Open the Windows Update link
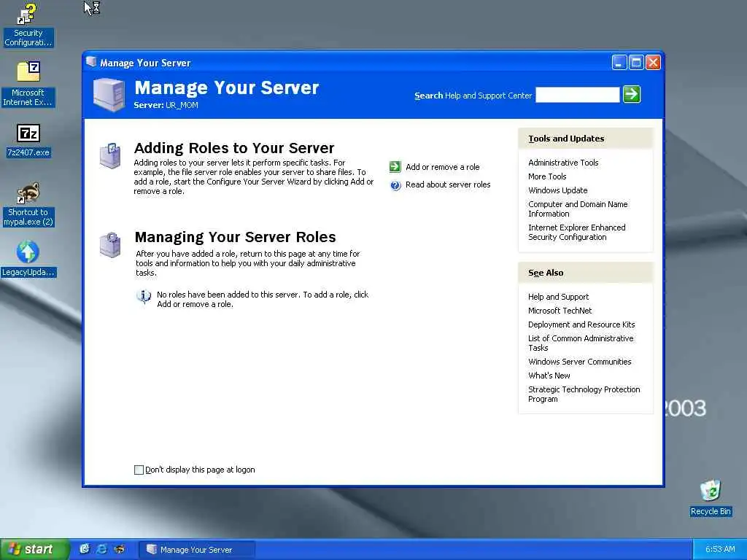Viewport: 747px width, 560px height. pos(558,190)
